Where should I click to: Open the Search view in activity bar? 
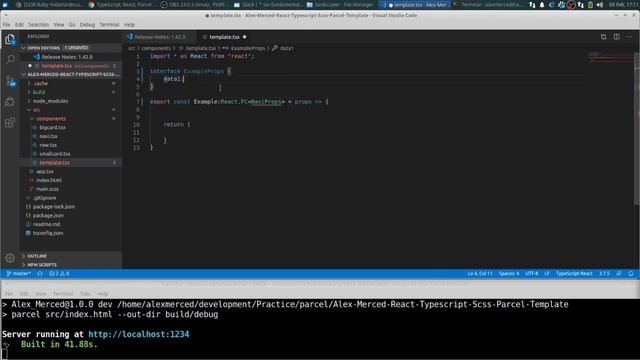pyautogui.click(x=10, y=60)
